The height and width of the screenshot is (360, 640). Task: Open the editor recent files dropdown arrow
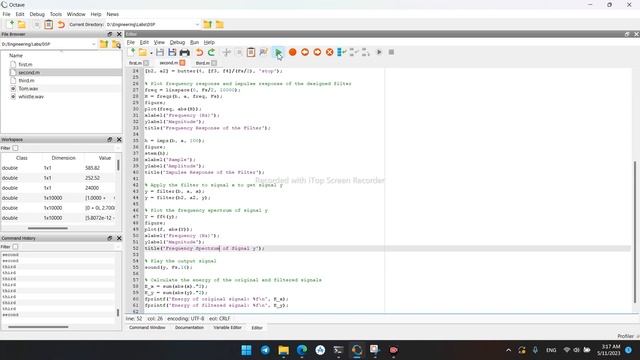151,53
